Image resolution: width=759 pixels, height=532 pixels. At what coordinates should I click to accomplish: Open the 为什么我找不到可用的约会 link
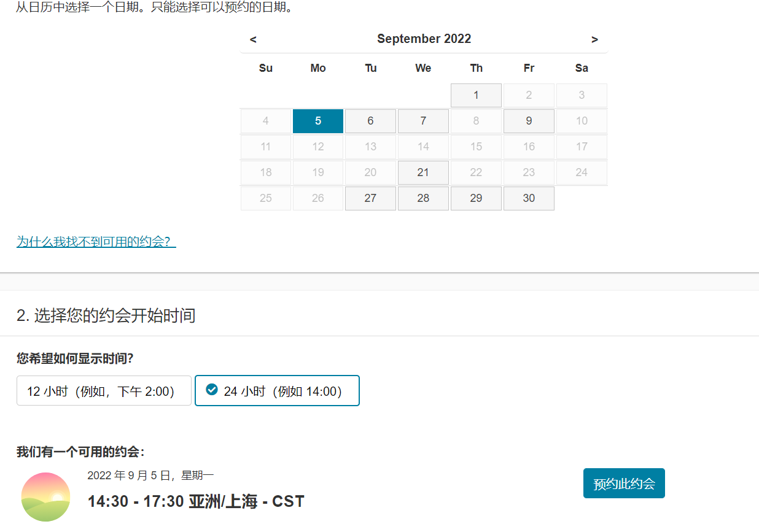pos(96,242)
